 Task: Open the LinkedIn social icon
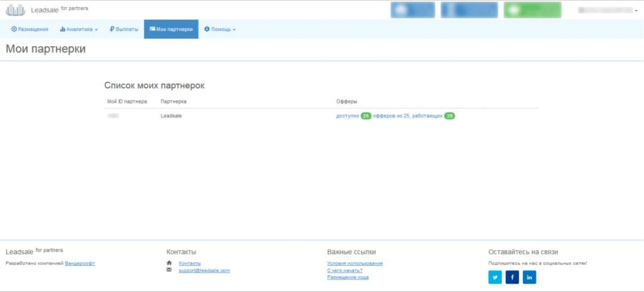click(530, 278)
